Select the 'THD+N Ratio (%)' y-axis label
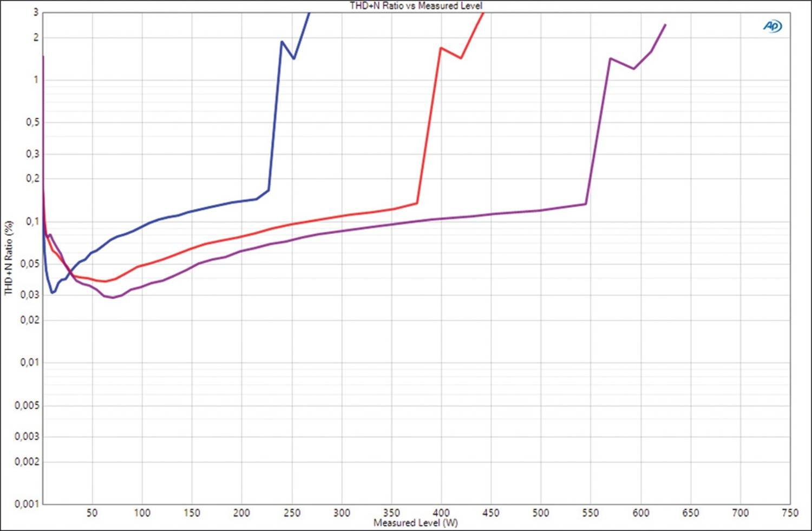This screenshot has width=812, height=531. (x=9, y=257)
